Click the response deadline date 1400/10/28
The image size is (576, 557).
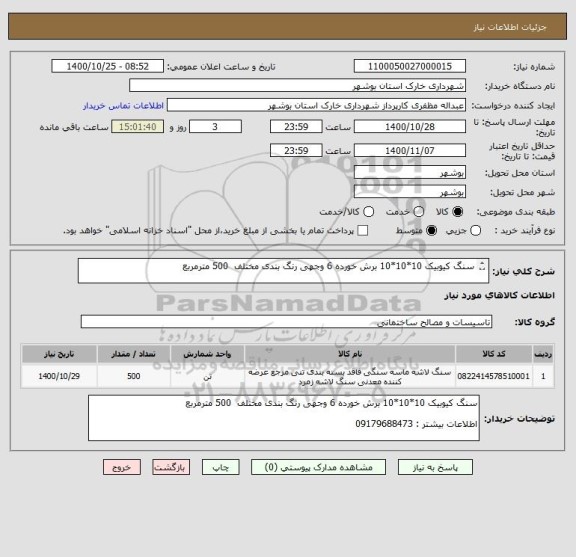410,127
